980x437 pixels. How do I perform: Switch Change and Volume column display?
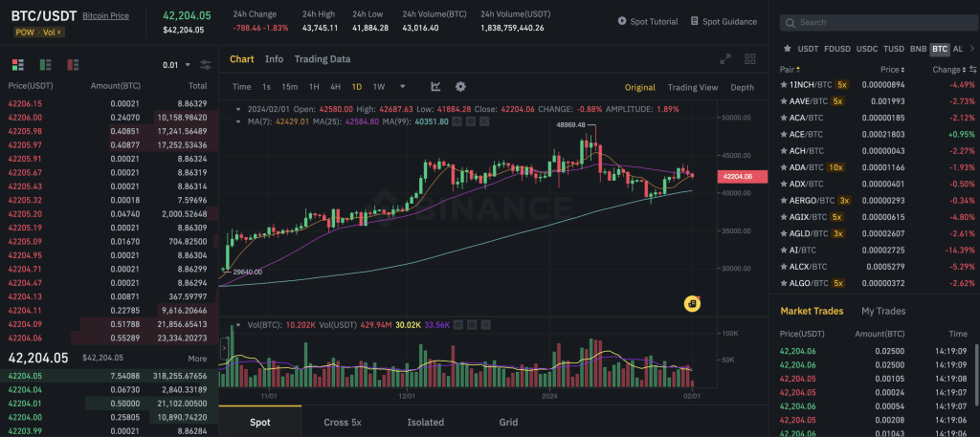pyautogui.click(x=972, y=69)
